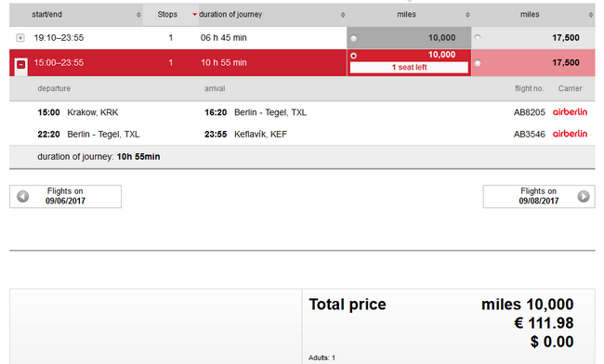Screen dimensions: 604x364
Task: Click 'Adults: 1' label
Action: tap(322, 357)
